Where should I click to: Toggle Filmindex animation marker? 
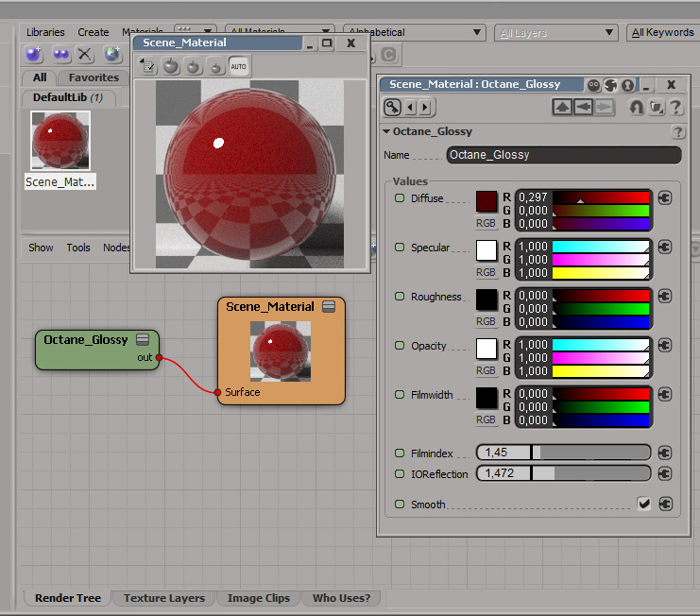tap(400, 453)
